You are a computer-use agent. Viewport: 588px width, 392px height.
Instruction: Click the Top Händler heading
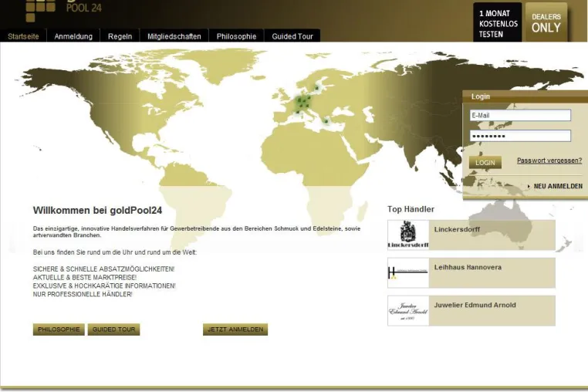411,209
